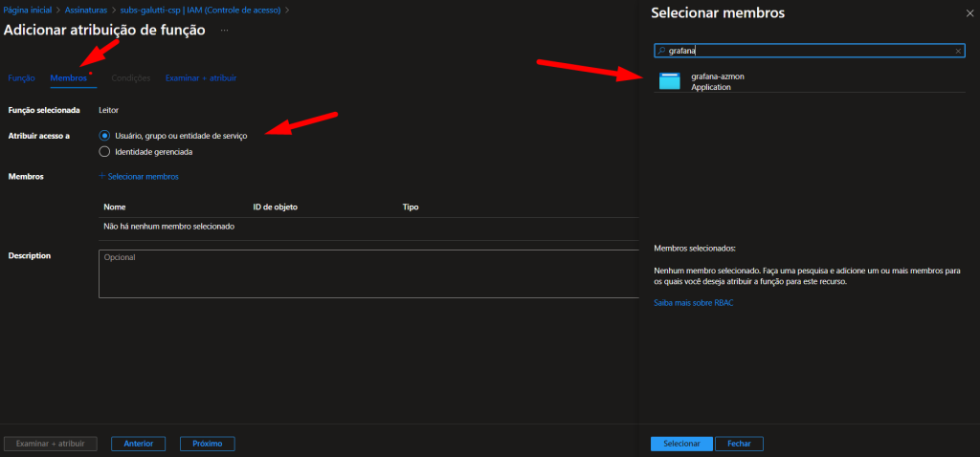Click the Fechar button
The width and height of the screenshot is (980, 457).
(x=739, y=444)
